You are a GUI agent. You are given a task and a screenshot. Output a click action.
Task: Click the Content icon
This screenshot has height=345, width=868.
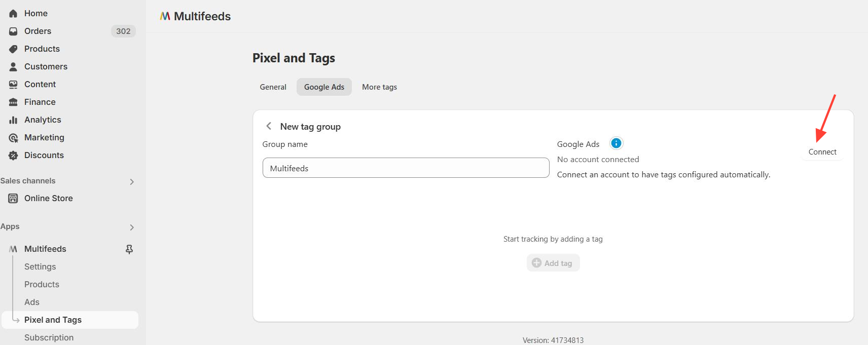(13, 84)
